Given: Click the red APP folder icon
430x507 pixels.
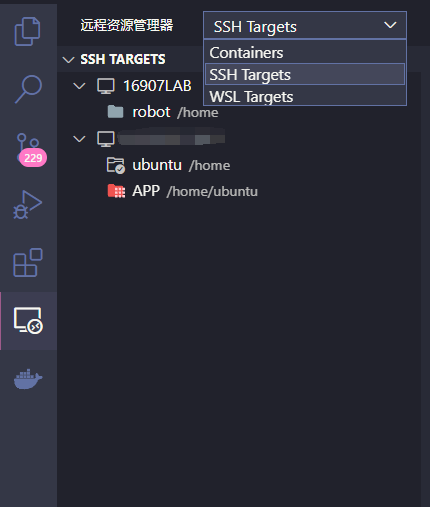Looking at the screenshot, I should pos(116,191).
